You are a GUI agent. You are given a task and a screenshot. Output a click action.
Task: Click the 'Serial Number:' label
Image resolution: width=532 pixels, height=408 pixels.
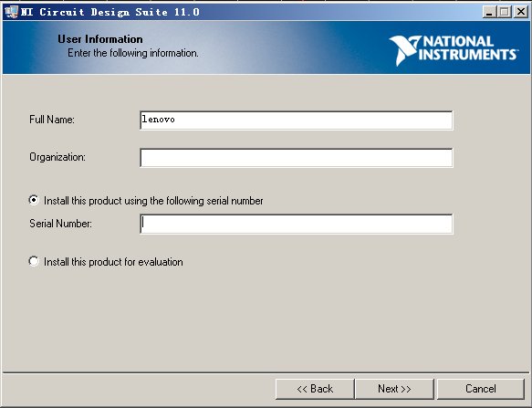(60, 224)
